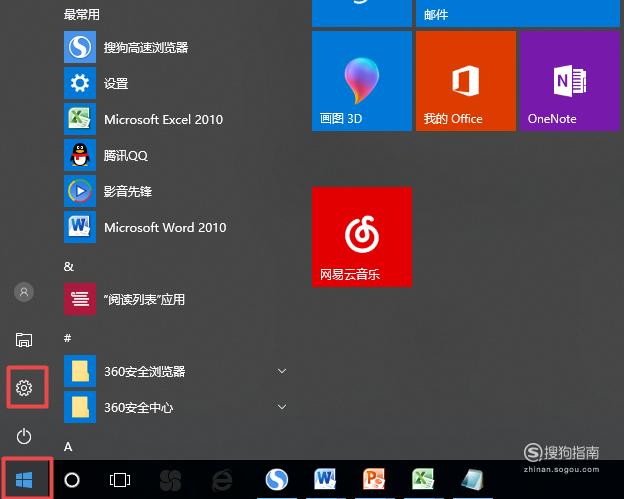Expand the 360安全浏览器 folder chevron
The image size is (624, 499).
click(282, 371)
